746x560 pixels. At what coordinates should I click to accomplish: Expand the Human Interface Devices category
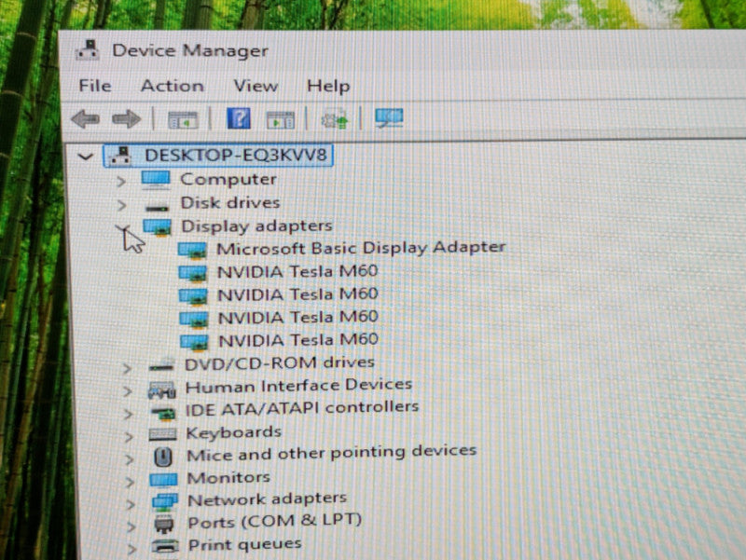[127, 391]
